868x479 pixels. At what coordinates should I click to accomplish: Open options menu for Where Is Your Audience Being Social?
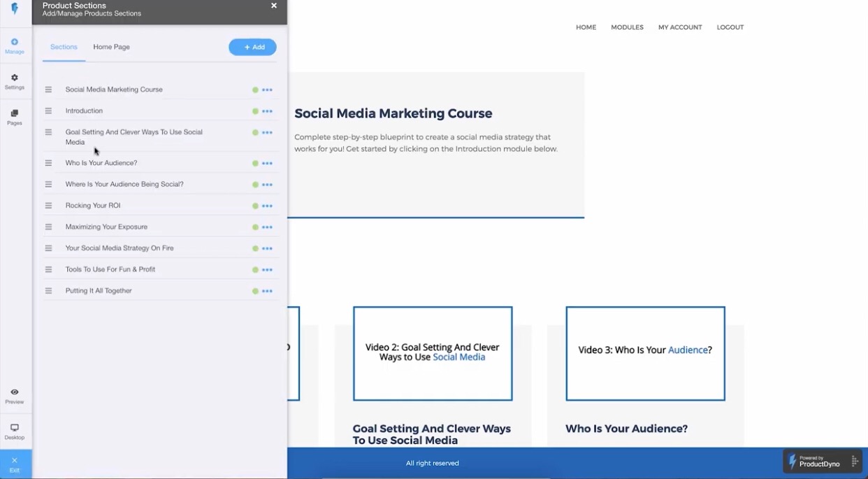(267, 185)
